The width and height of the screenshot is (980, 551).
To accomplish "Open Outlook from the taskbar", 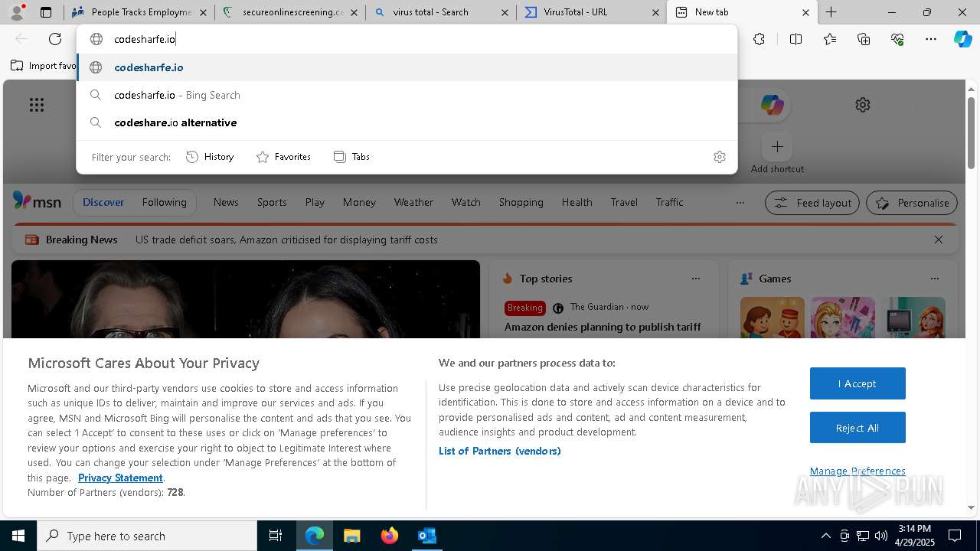I will 426,536.
